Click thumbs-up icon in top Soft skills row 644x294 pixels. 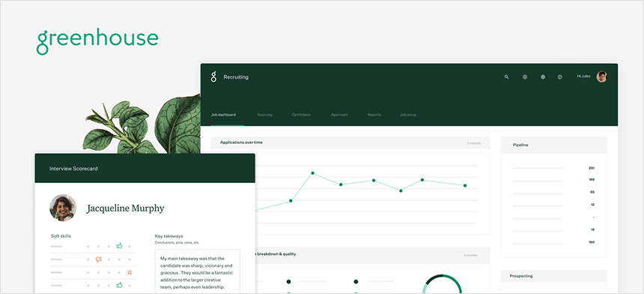(119, 246)
